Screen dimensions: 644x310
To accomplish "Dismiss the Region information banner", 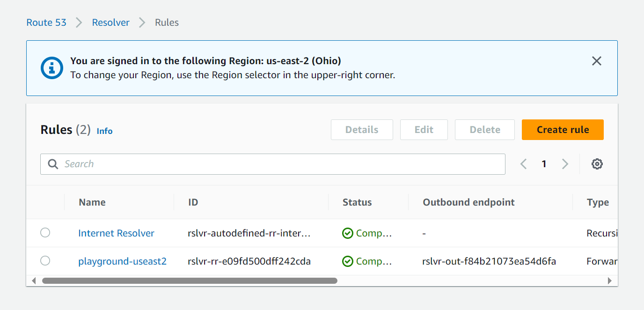I will click(x=596, y=61).
